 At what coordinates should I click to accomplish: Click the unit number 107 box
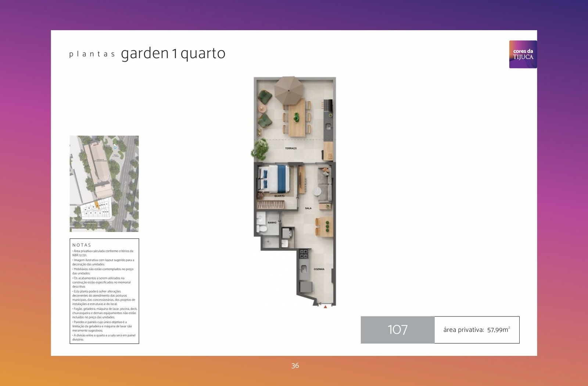[398, 330]
